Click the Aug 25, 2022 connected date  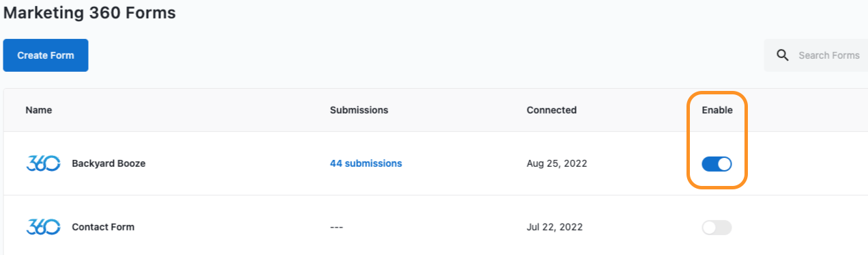(x=557, y=163)
